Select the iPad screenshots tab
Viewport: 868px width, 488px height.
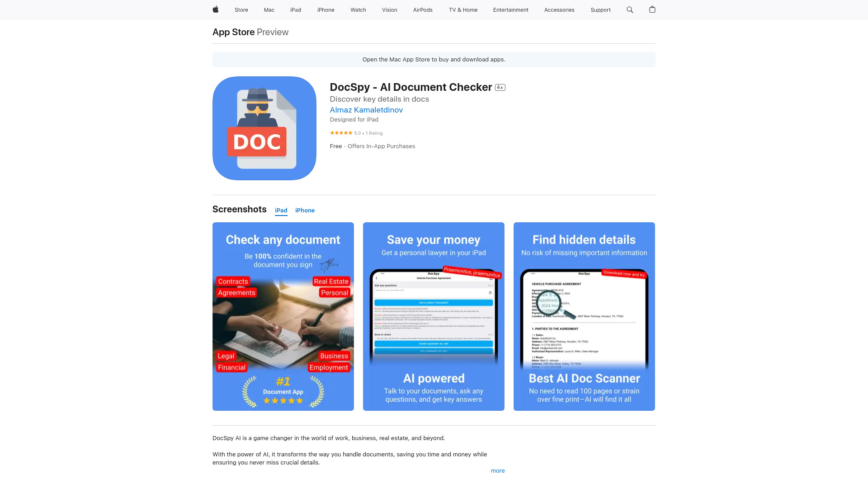tap(280, 210)
